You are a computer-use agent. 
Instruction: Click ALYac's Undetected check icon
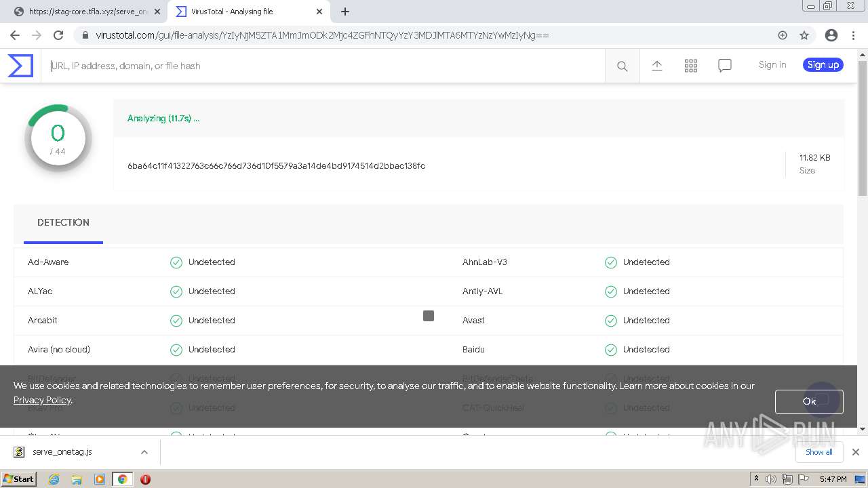[176, 291]
